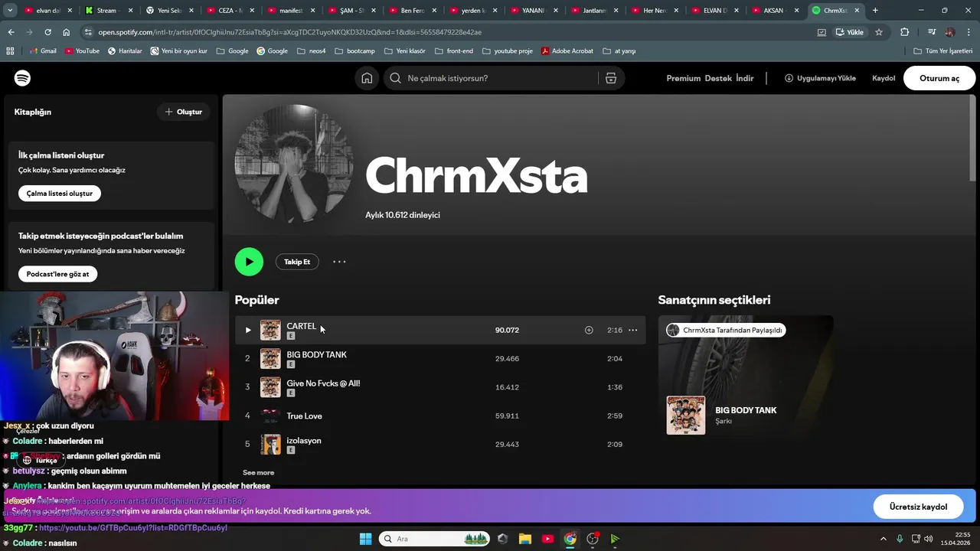Open the Destek link

click(718, 78)
